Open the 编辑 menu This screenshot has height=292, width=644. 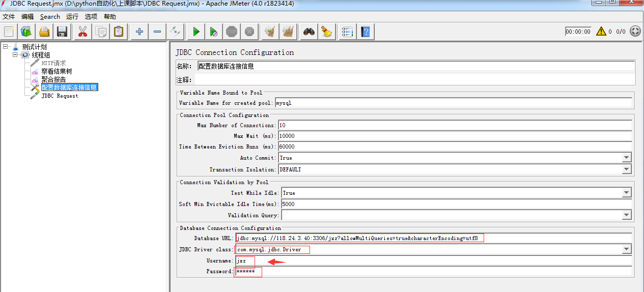click(x=27, y=17)
